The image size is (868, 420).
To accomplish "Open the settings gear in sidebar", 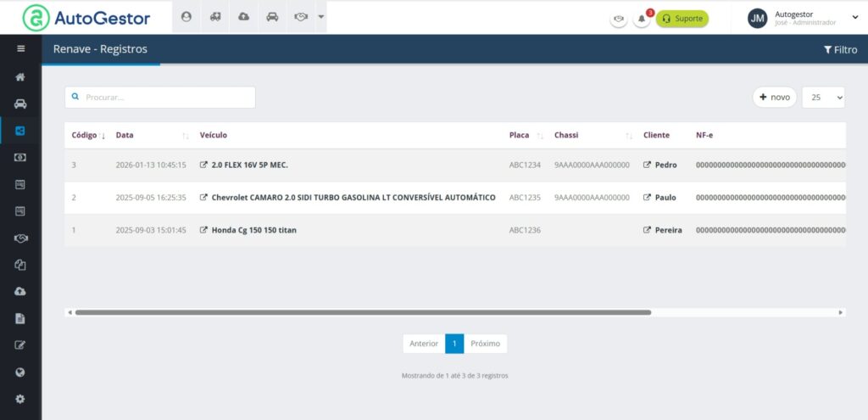I will (x=20, y=399).
